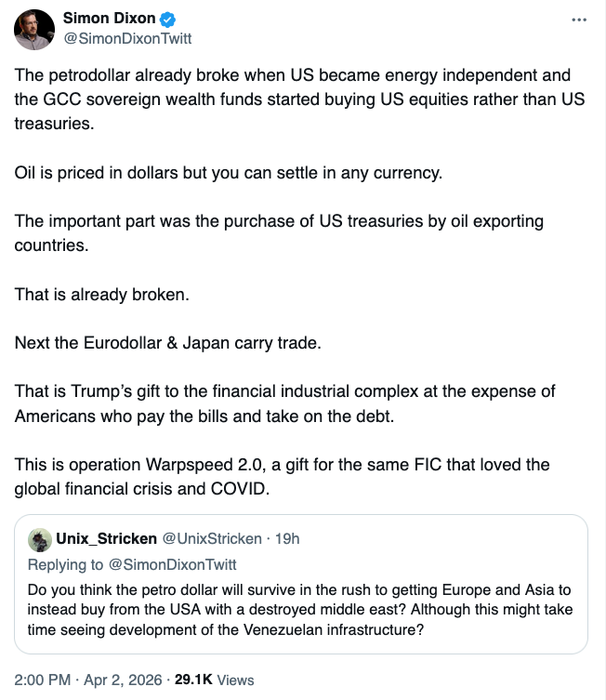
Task: Open the quoted tweet's 19h timestamp
Action: pyautogui.click(x=288, y=539)
